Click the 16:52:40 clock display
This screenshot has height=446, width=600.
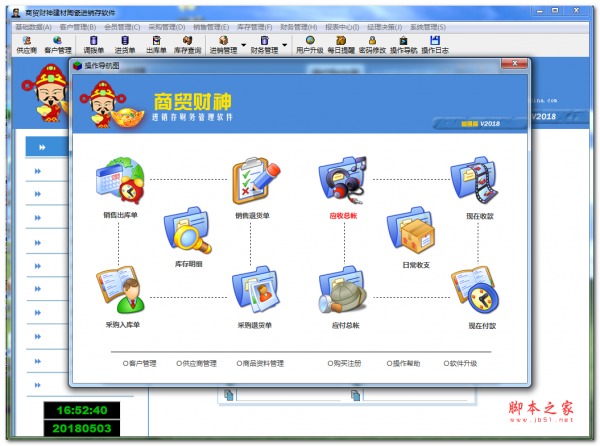coord(82,410)
